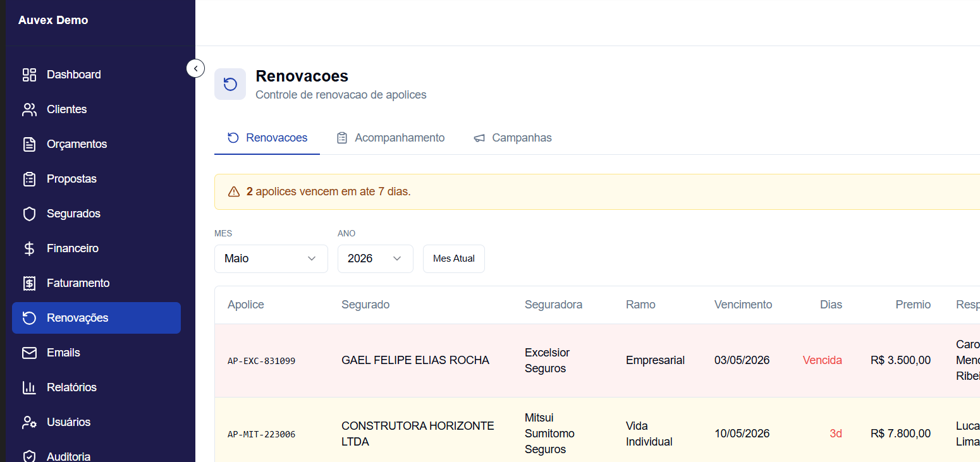
Task: Navigate to Propostas
Action: [96, 179]
